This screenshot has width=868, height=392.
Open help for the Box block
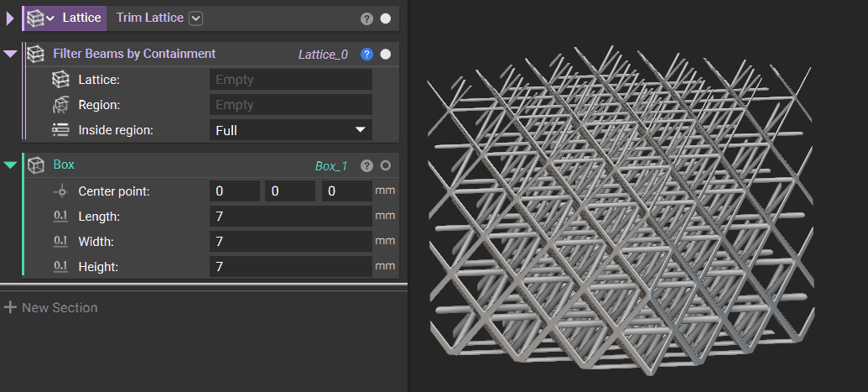click(x=366, y=166)
